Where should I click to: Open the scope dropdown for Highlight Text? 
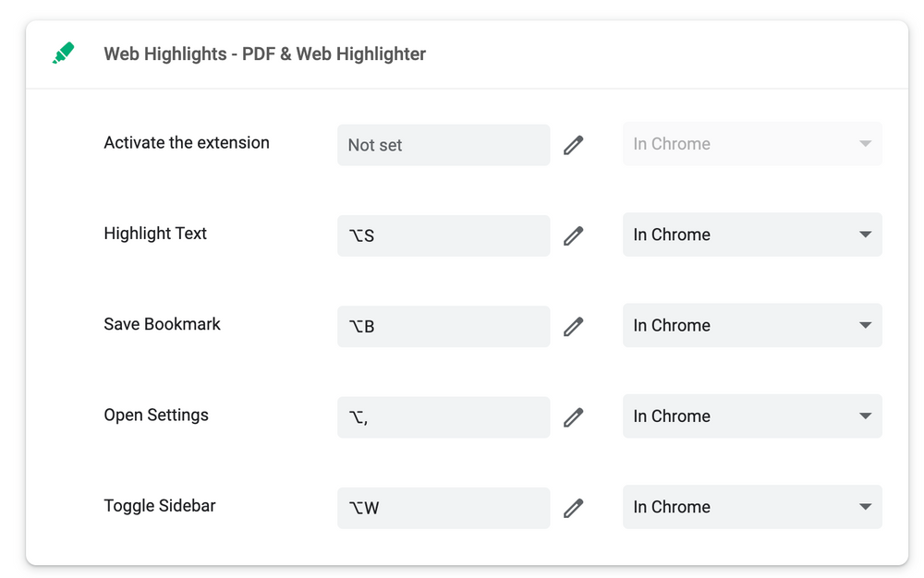(x=752, y=235)
